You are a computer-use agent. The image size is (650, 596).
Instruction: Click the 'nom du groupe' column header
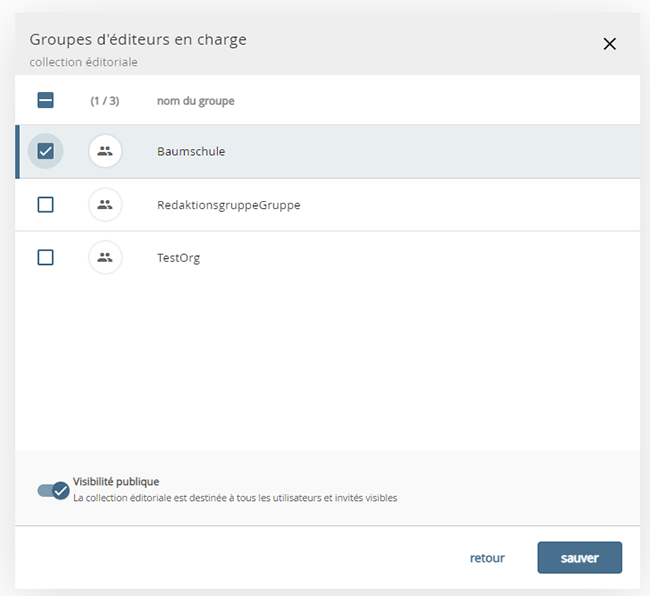tap(195, 101)
